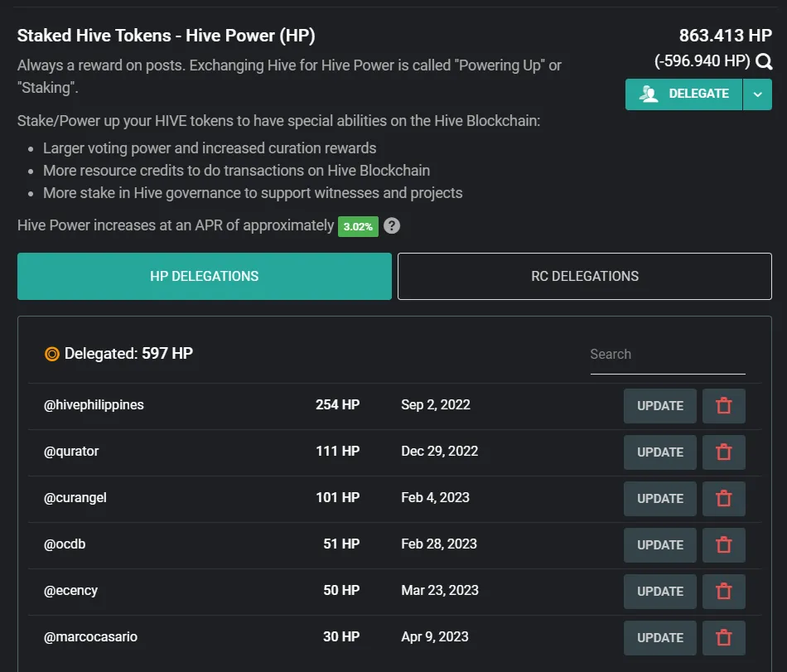This screenshot has width=787, height=672.
Task: Click the Delegate button
Action: (x=683, y=94)
